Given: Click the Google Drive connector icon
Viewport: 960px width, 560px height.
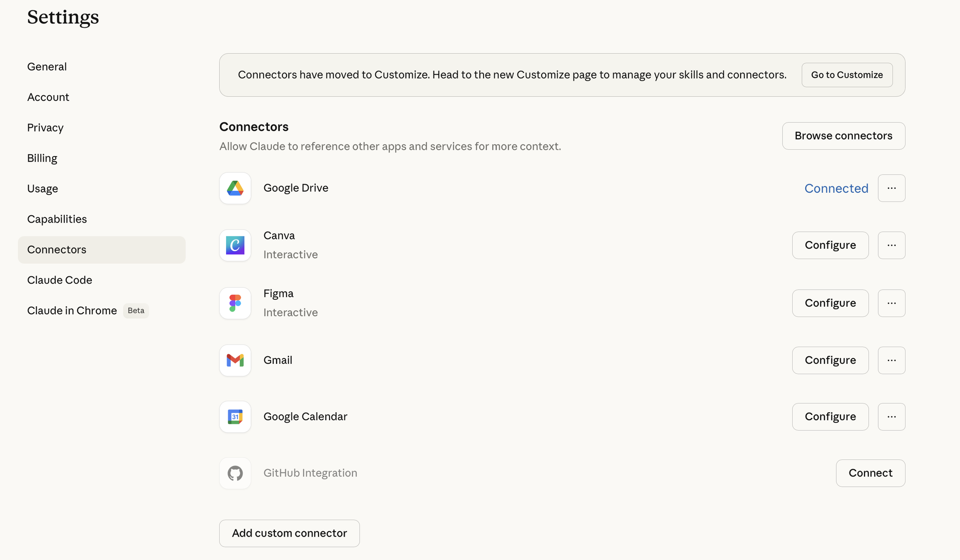Looking at the screenshot, I should (235, 188).
